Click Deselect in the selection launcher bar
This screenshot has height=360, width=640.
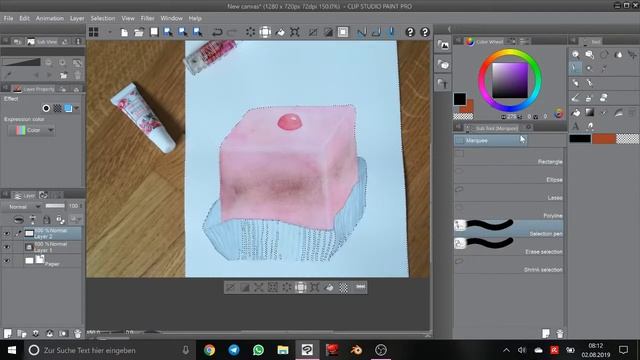[230, 288]
